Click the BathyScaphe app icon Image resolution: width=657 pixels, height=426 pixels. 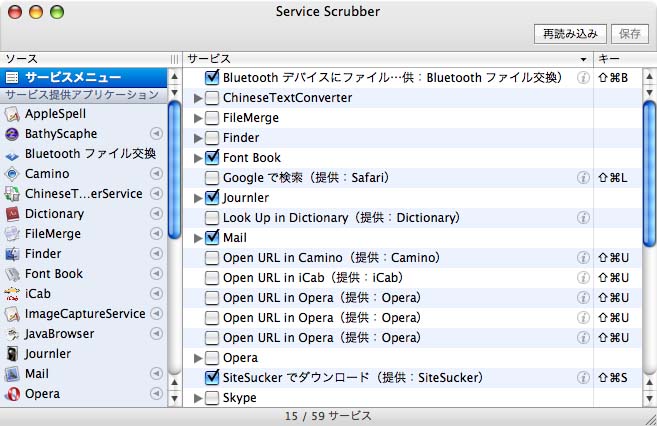pos(12,134)
